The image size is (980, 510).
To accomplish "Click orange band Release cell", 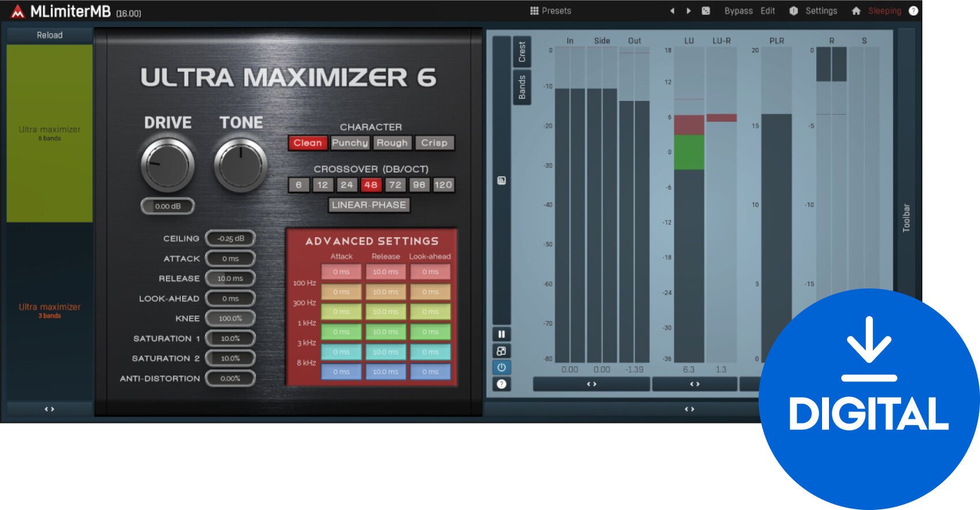I will [386, 292].
